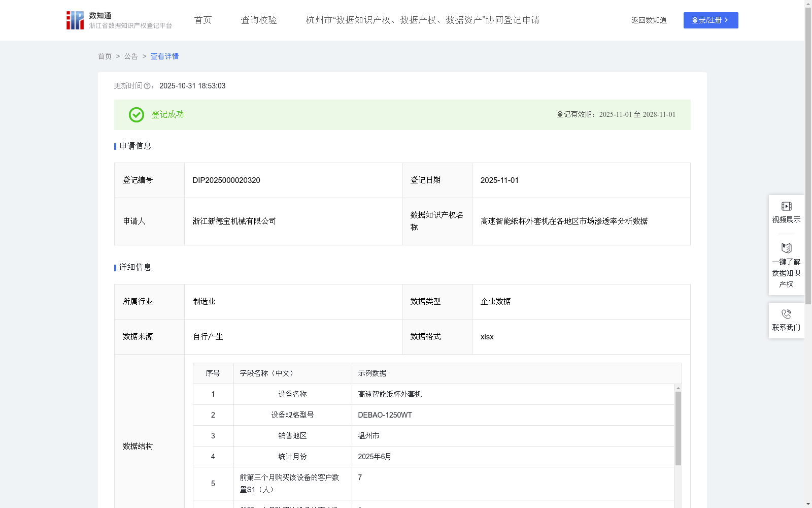Click the 自行产生 data source value
812x508 pixels.
pos(208,337)
